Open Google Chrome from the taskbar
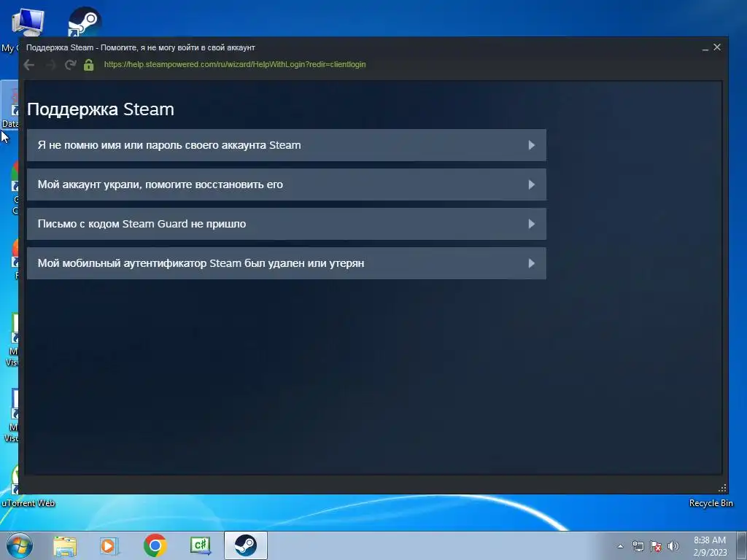 click(x=155, y=545)
